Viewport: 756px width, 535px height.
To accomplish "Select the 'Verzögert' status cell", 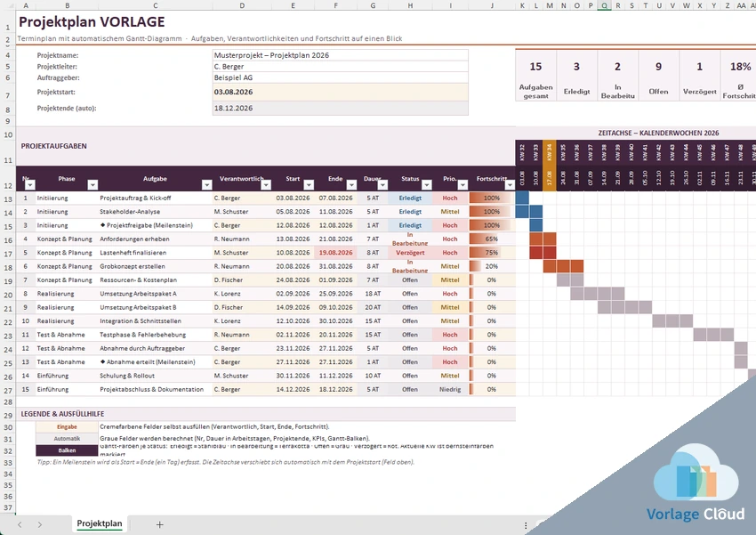I will click(410, 252).
